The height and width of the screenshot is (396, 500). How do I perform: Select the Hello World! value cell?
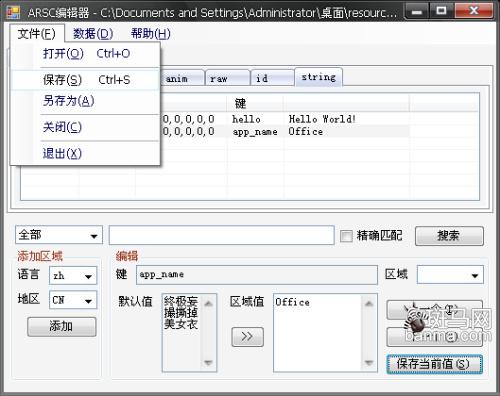322,119
